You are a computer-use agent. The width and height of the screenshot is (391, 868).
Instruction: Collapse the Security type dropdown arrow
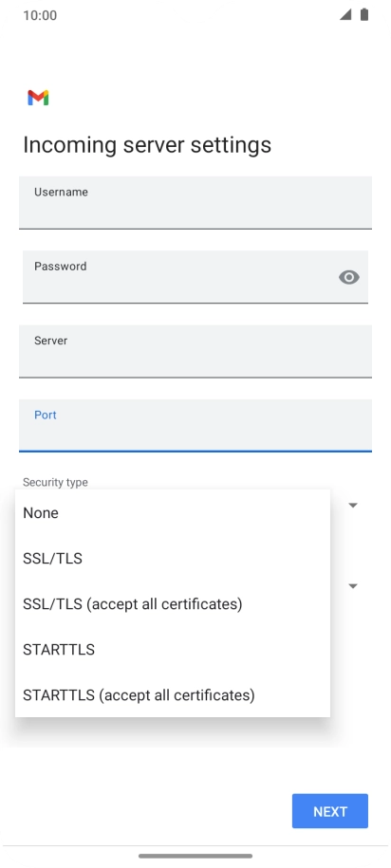(x=353, y=505)
